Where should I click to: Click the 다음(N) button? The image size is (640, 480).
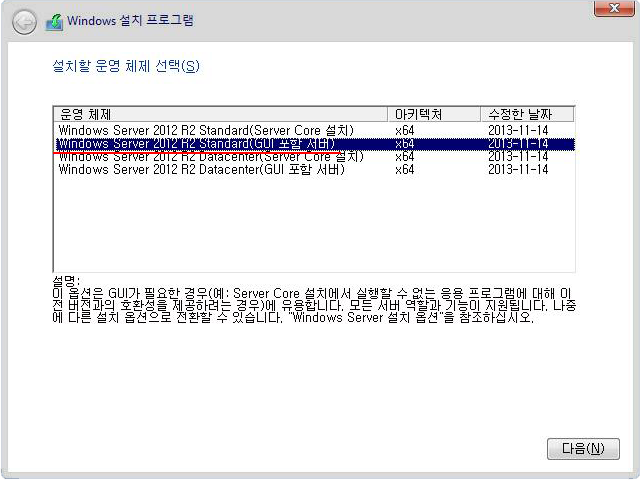[583, 449]
